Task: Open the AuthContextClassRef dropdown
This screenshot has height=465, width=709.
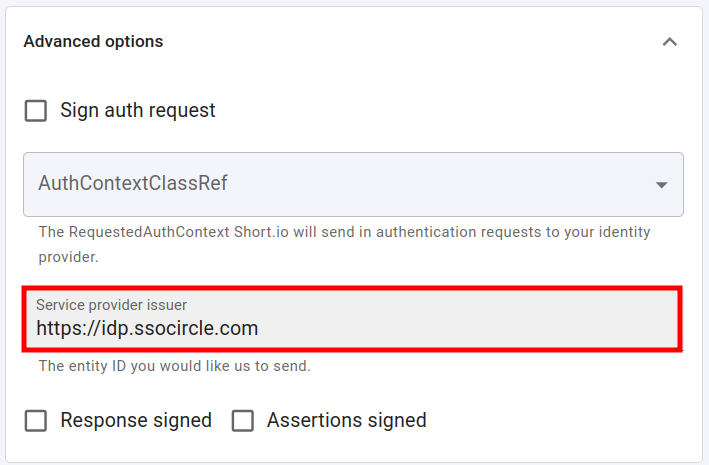Action: (x=353, y=184)
